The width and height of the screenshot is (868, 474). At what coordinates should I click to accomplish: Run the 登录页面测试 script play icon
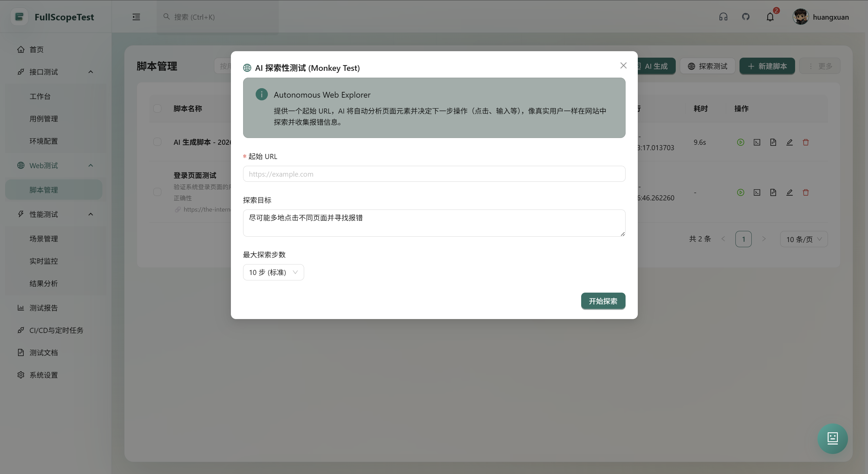click(x=741, y=193)
